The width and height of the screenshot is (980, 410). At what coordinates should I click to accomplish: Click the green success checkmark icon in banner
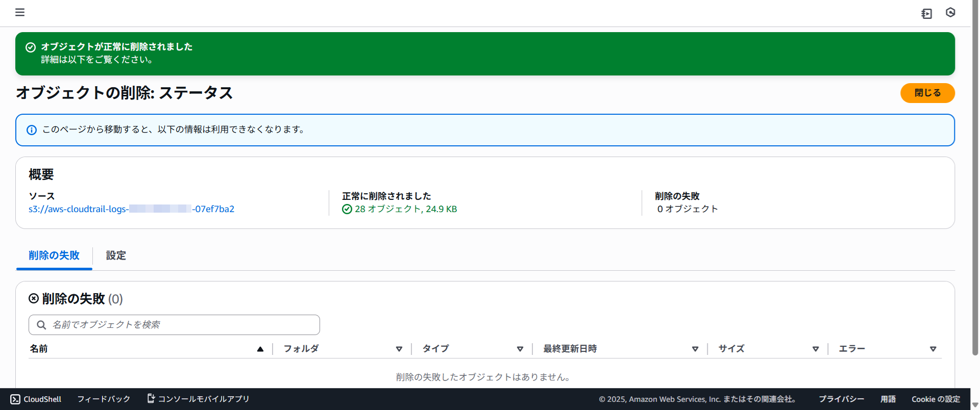[31, 47]
